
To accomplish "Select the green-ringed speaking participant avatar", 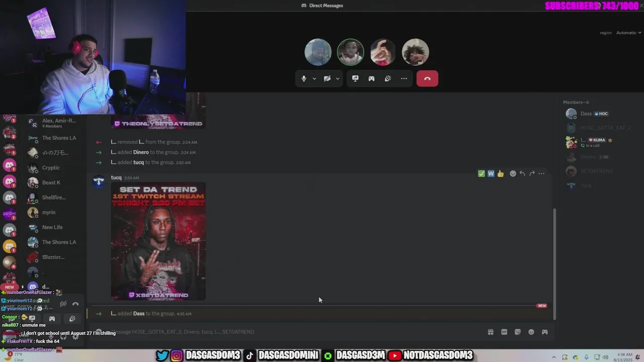I will click(350, 52).
